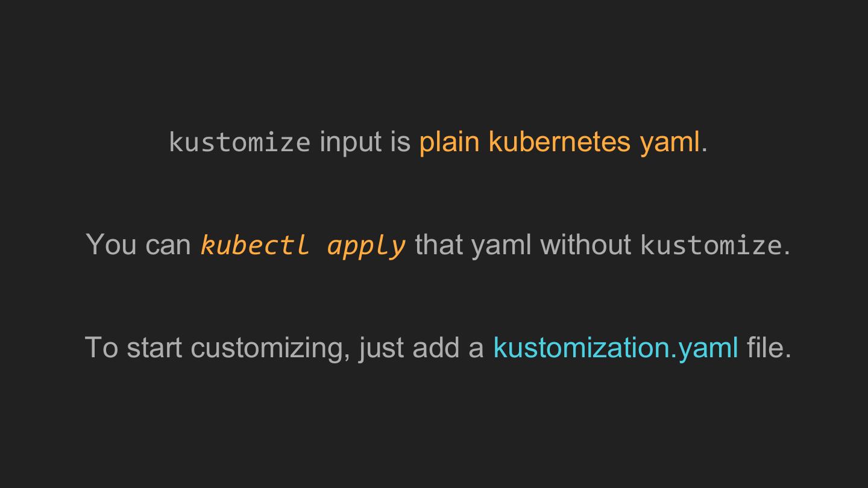868x488 pixels.
Task: Click the words "input is"
Action: 365,142
